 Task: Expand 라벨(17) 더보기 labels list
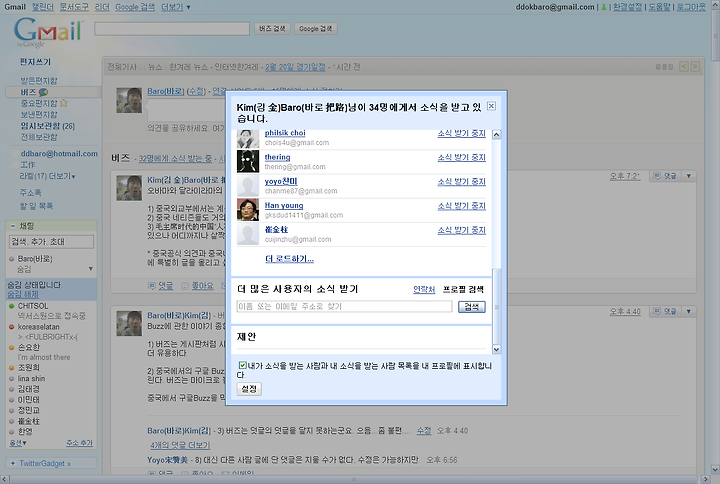(x=47, y=176)
